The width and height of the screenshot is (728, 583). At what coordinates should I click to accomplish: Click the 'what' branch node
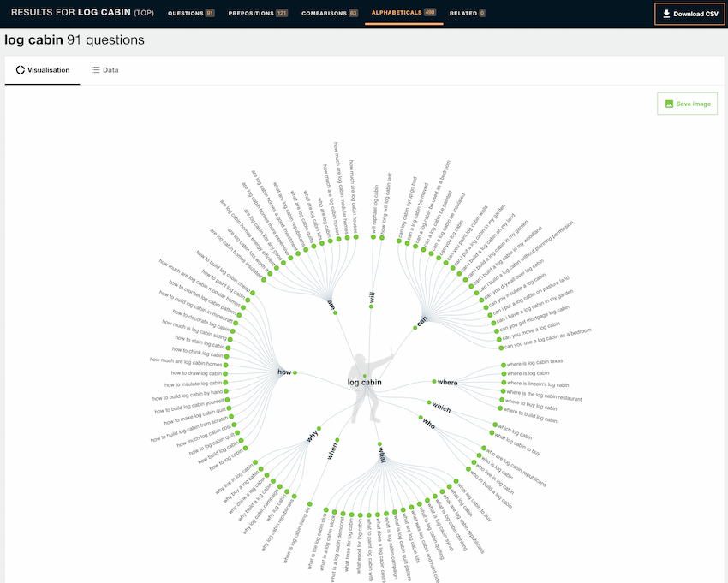click(379, 443)
